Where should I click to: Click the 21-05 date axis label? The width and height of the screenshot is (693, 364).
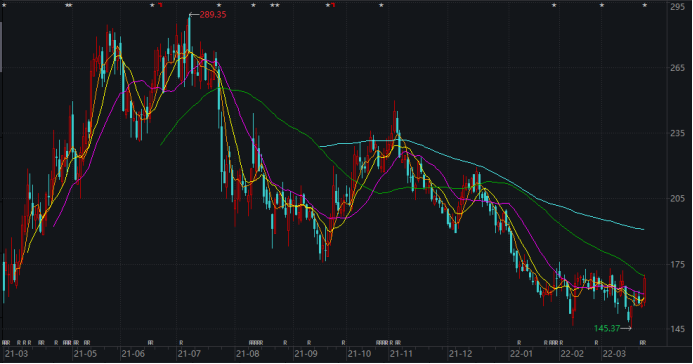click(x=85, y=354)
